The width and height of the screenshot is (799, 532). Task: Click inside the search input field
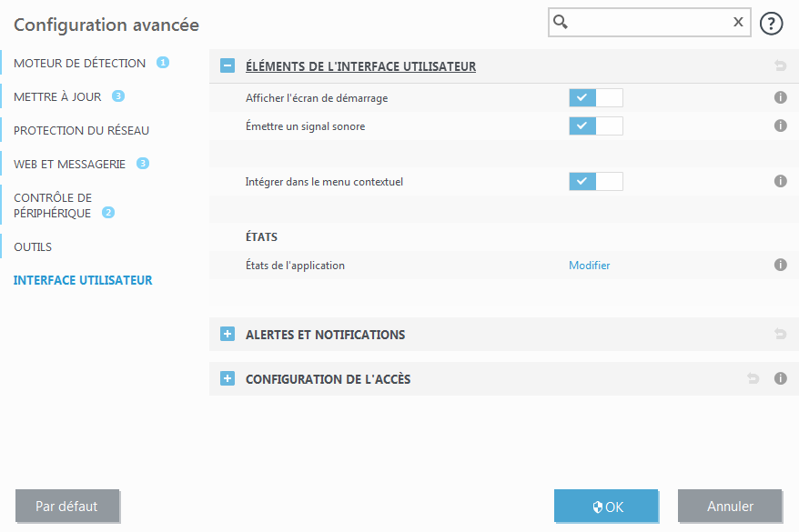pos(646,22)
